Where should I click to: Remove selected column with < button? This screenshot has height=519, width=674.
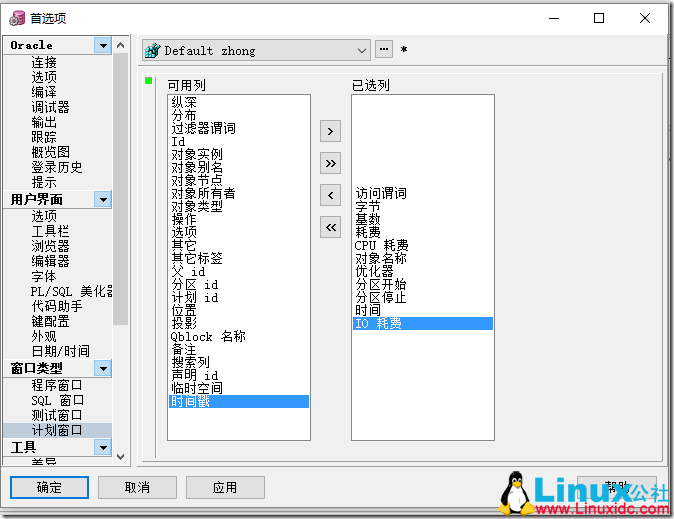pos(330,195)
